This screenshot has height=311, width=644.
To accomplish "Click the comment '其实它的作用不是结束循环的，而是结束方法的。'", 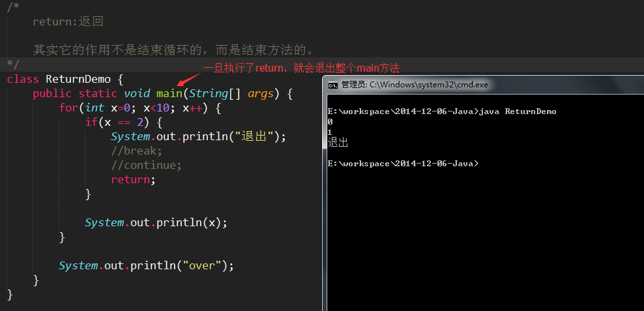I will coord(174,50).
